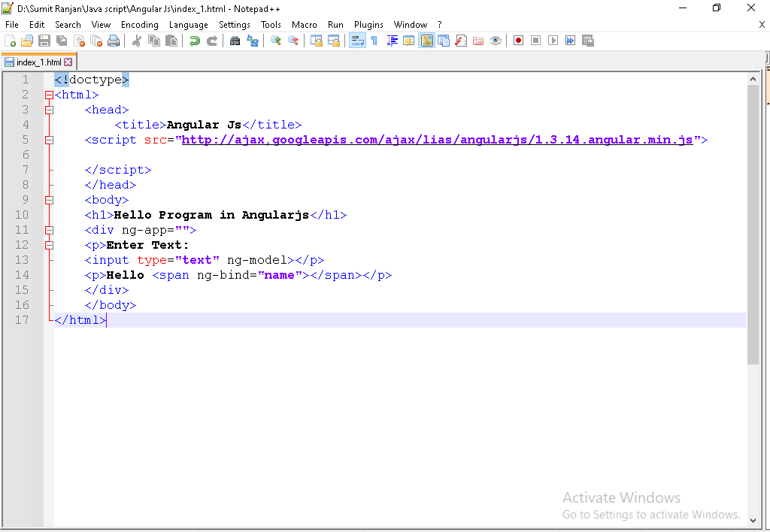
Task: Click the googleapis angular script URL link
Action: [436, 140]
